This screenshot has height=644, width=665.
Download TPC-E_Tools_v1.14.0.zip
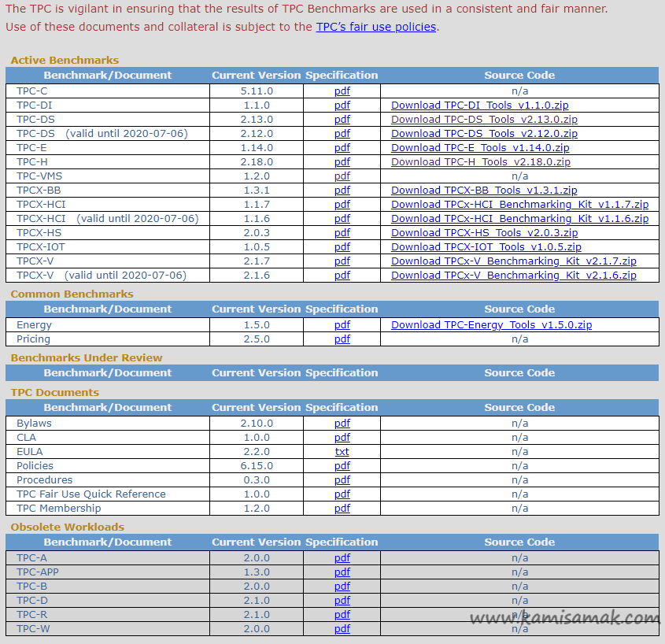coord(480,148)
